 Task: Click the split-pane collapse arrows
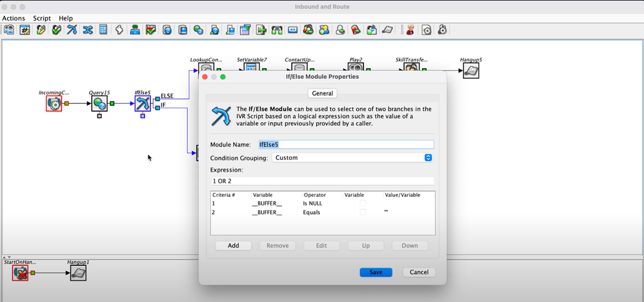7,257
